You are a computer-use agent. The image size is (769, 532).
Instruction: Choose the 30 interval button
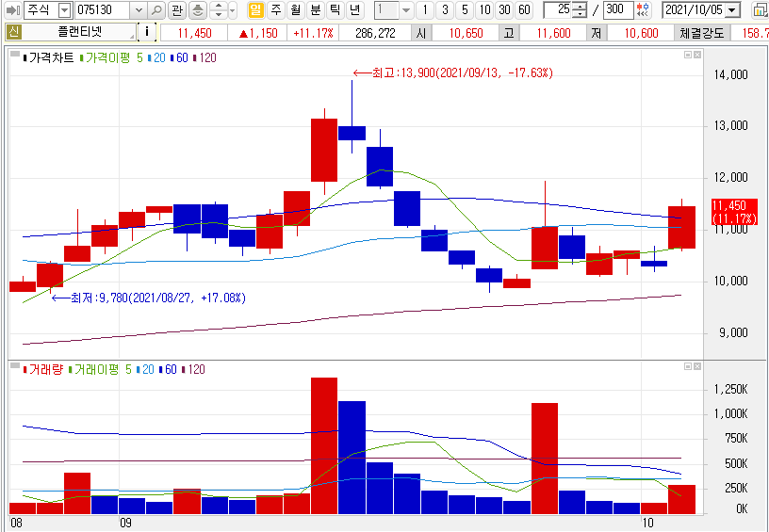pos(504,9)
